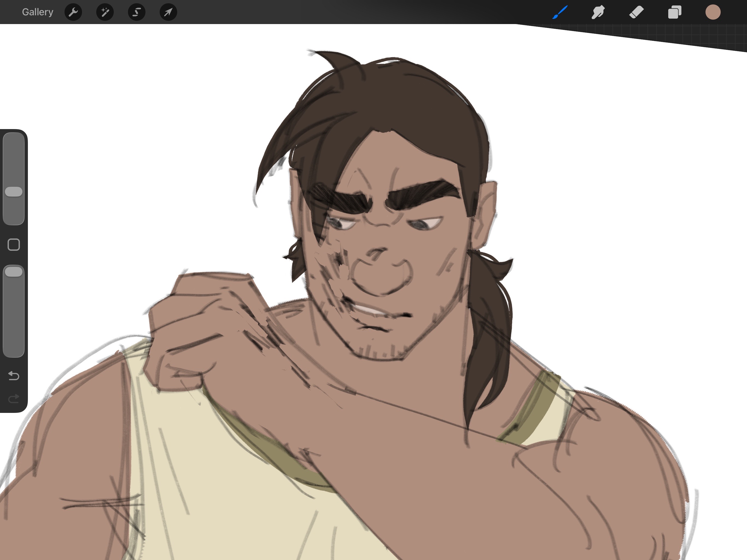The height and width of the screenshot is (560, 747).
Task: Open the active color swatch
Action: (x=713, y=13)
